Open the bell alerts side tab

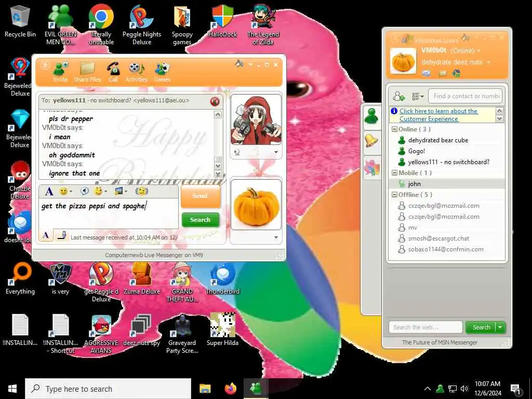pos(371,140)
